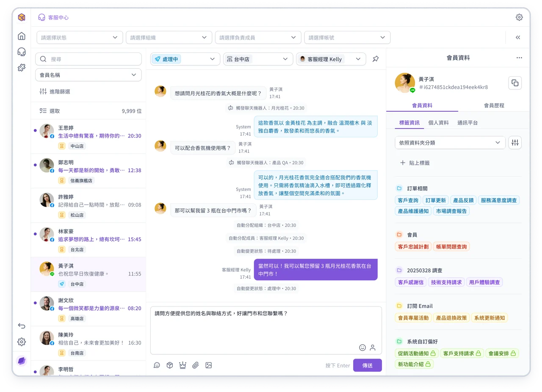Insert emoji via smiley icon in message box
Viewport: 542px width, 392px height.
click(362, 348)
